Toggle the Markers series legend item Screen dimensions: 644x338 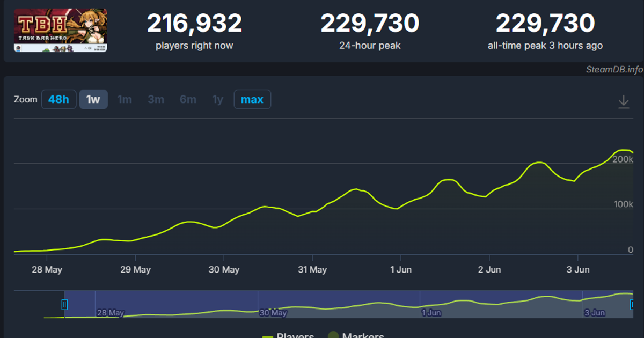click(x=356, y=336)
